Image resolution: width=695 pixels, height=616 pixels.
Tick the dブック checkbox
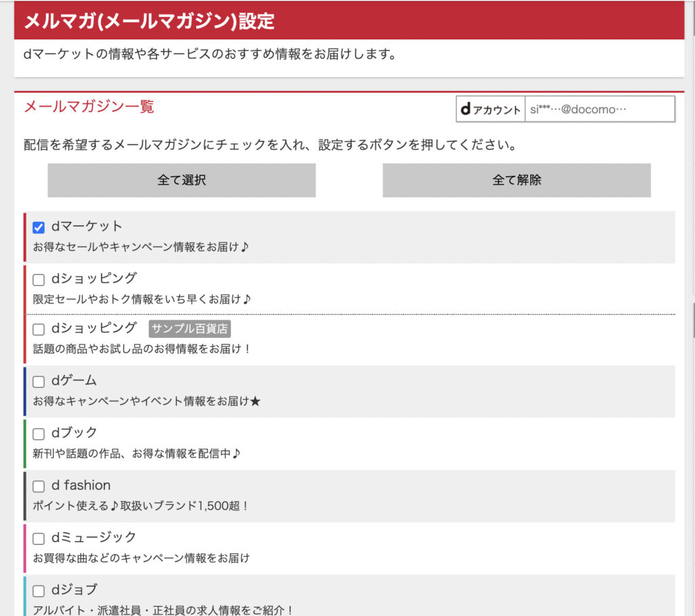click(39, 434)
